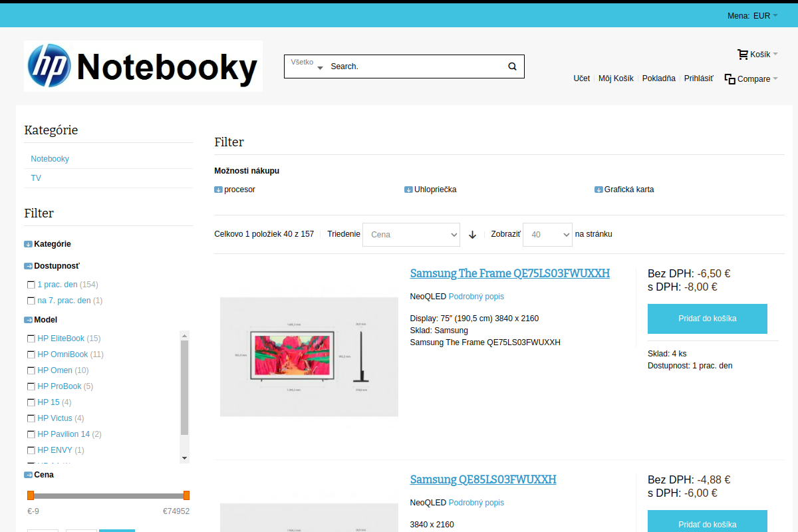Tick the HP Victus checkbox
Viewport: 798px width, 532px height.
pos(31,418)
